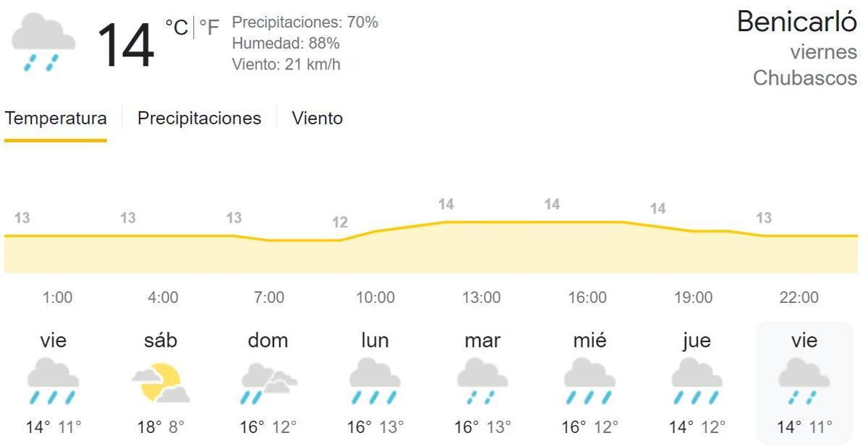Screen dimensions: 868x446
Task: Select sáb partly sunny forecast icon
Action: tap(161, 382)
